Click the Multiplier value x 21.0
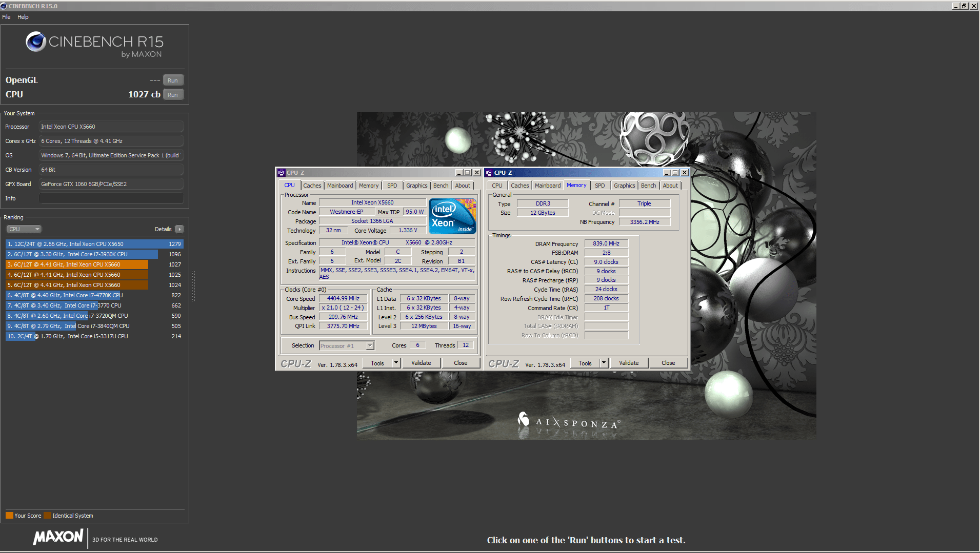980x553 pixels. (343, 308)
